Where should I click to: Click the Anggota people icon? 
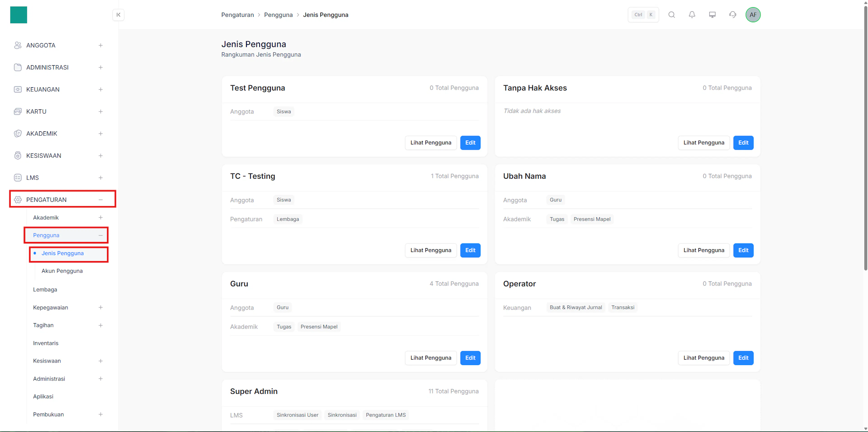coord(18,45)
